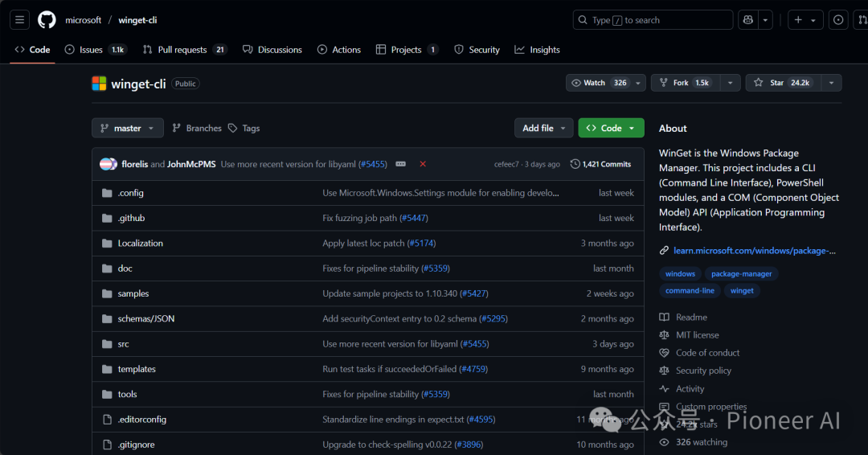Go to GitHub home via logo
Viewport: 868px width, 455px height.
point(47,20)
